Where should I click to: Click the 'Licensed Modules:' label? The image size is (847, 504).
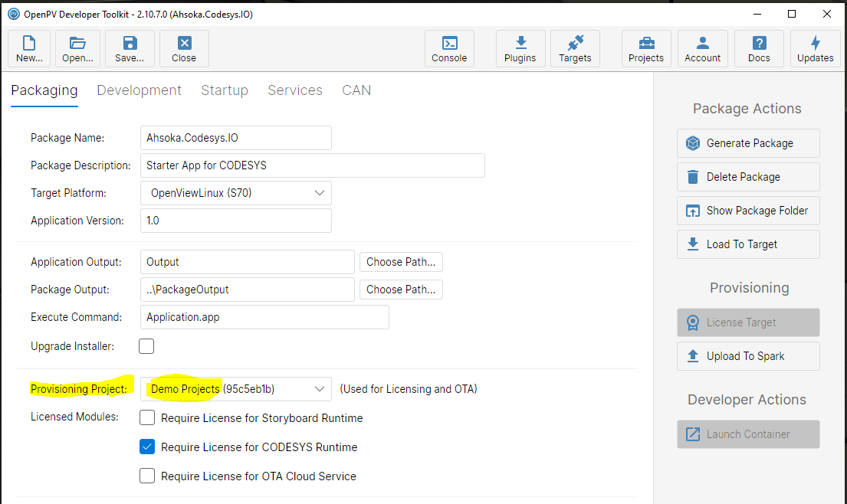pos(74,417)
